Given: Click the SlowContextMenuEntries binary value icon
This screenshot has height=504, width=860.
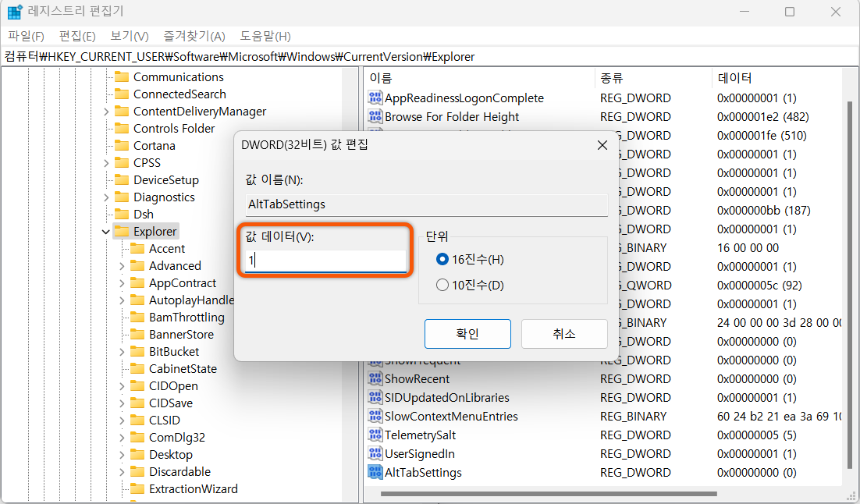Looking at the screenshot, I should 375,416.
